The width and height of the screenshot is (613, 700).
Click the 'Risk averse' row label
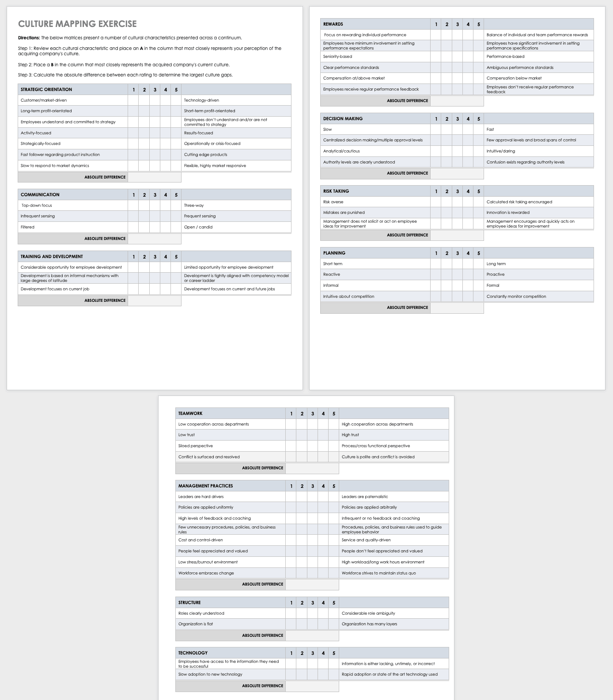(333, 202)
